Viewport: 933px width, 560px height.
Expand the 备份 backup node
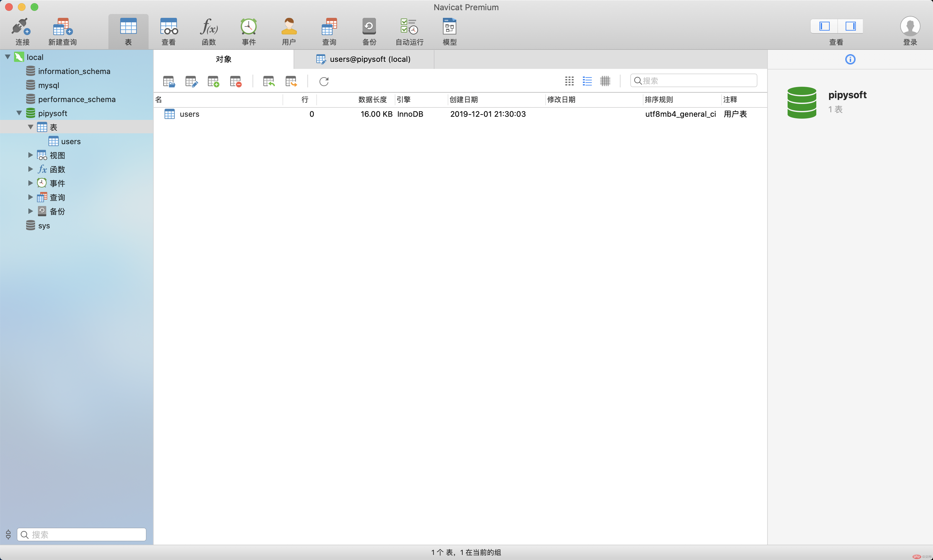(31, 211)
